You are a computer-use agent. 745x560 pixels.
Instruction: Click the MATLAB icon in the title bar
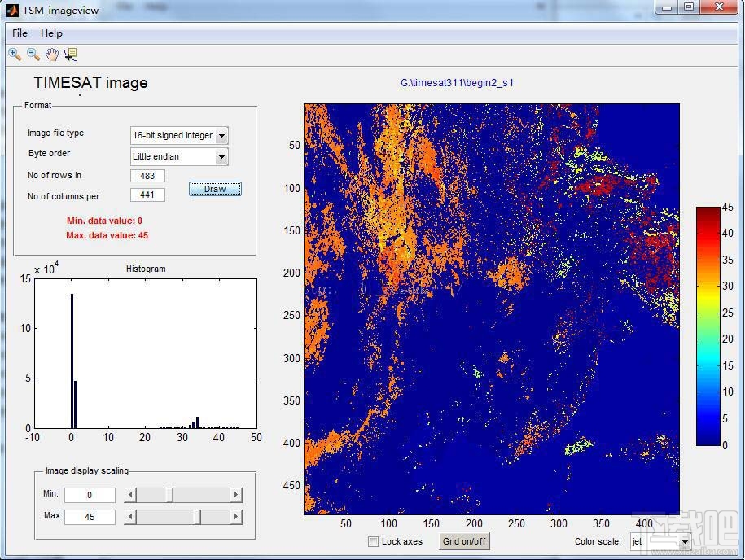(11, 9)
